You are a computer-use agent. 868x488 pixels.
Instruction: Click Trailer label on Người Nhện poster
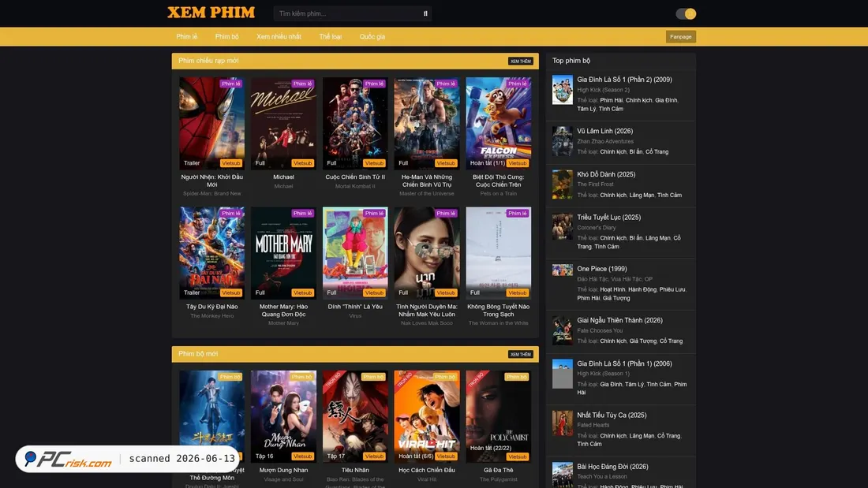coord(192,163)
